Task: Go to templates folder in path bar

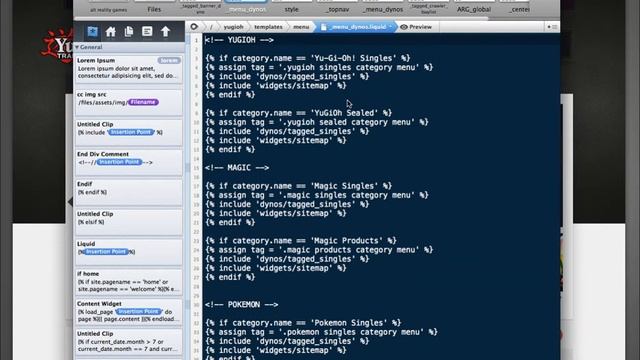Action: [268, 27]
